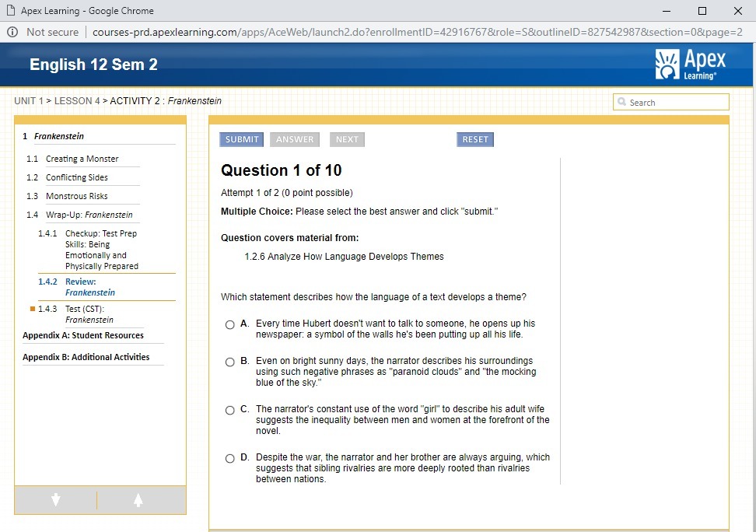Go to the NEXT question

click(347, 139)
